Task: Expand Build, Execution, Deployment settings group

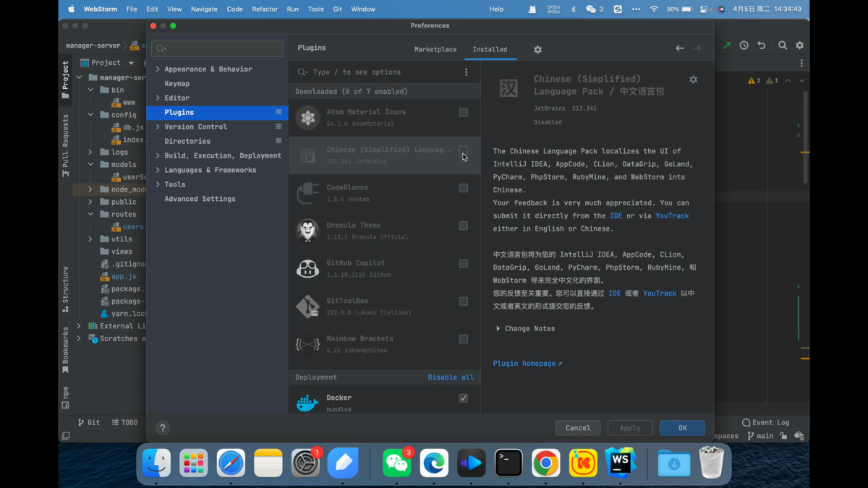Action: click(x=158, y=156)
